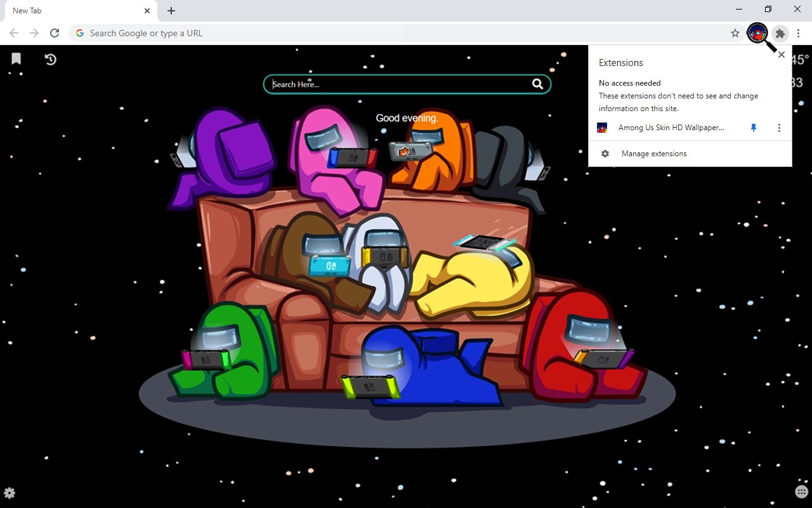
Task: Click the Extensions popup heading
Action: coord(621,63)
